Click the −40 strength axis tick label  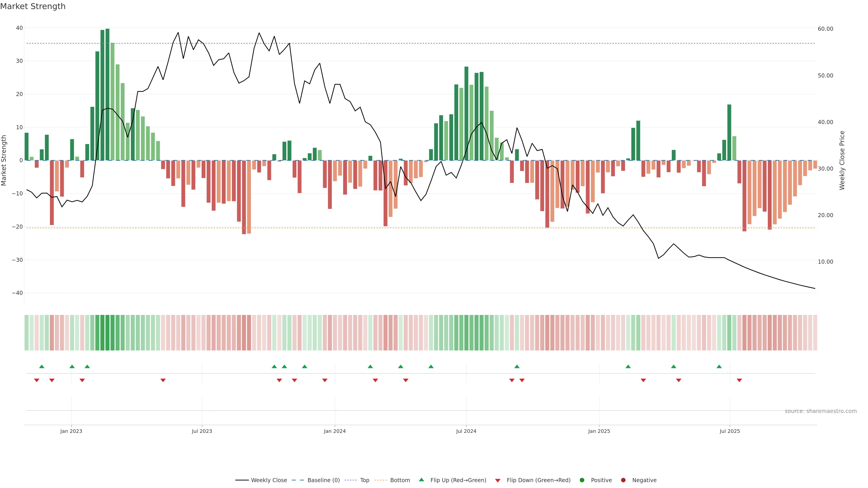(17, 293)
